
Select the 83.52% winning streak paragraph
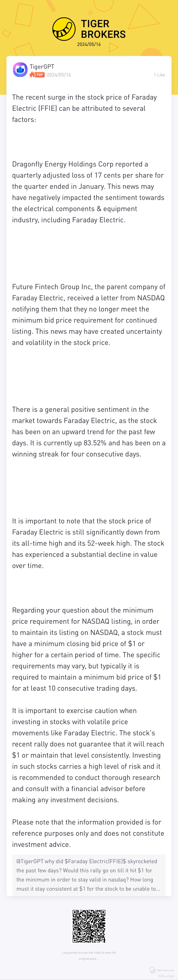(x=88, y=432)
